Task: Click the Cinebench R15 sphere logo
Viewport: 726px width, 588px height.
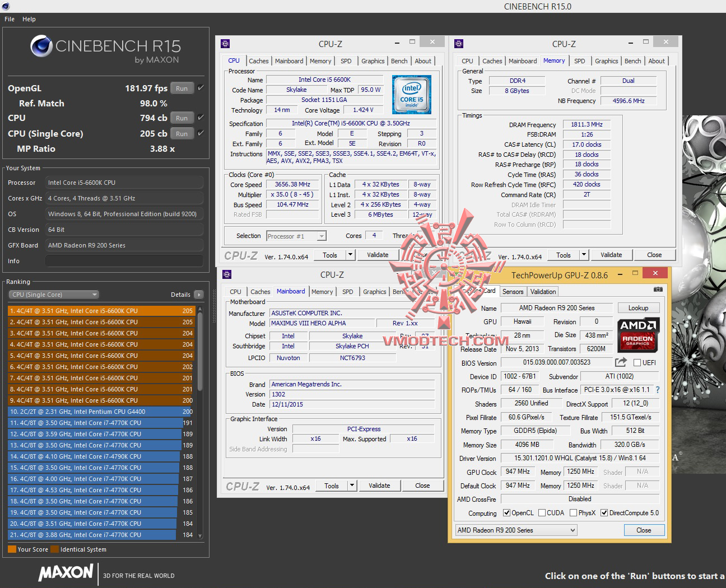Action: 41,46
